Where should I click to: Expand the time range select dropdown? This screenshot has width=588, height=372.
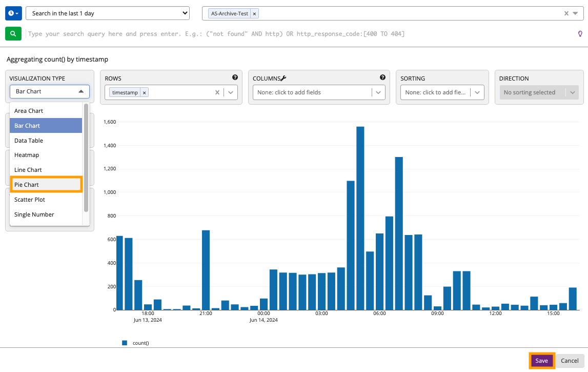tap(108, 13)
